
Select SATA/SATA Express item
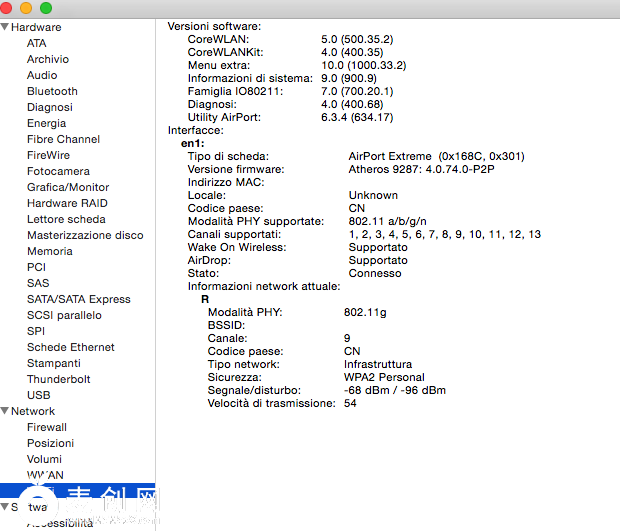[79, 299]
